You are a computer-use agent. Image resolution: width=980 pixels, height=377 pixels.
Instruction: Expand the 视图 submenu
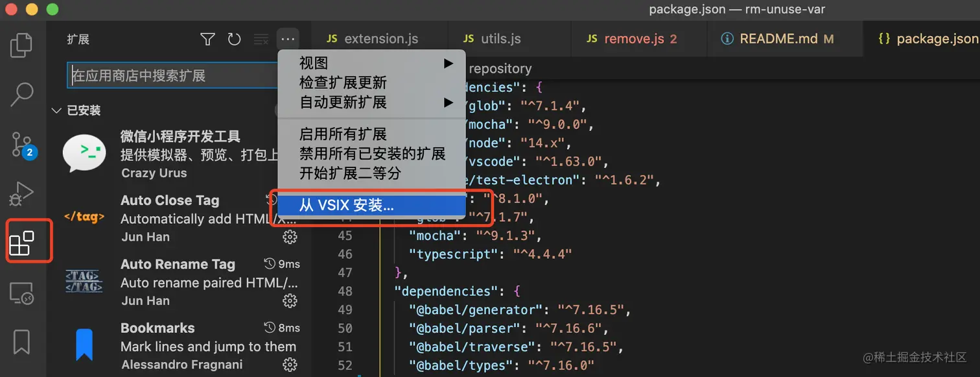click(x=372, y=63)
